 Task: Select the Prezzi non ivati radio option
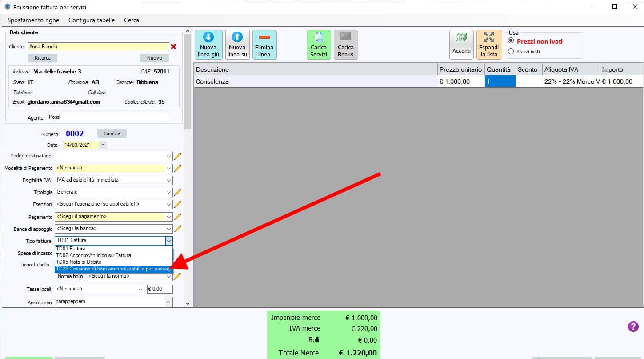(511, 41)
